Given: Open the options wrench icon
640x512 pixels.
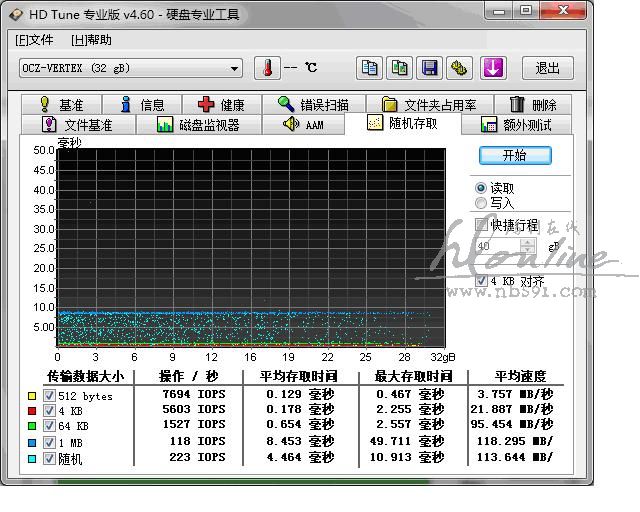Looking at the screenshot, I should point(459,68).
